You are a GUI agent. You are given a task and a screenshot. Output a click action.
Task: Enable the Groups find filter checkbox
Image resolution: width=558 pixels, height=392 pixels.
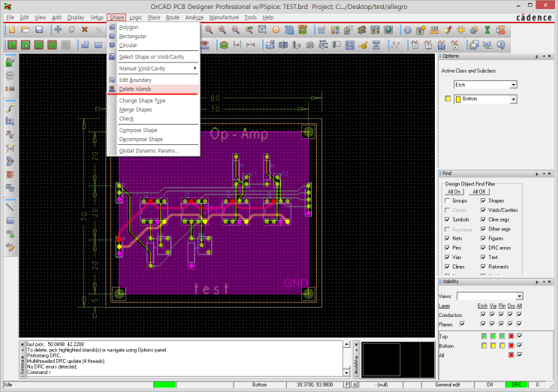448,201
